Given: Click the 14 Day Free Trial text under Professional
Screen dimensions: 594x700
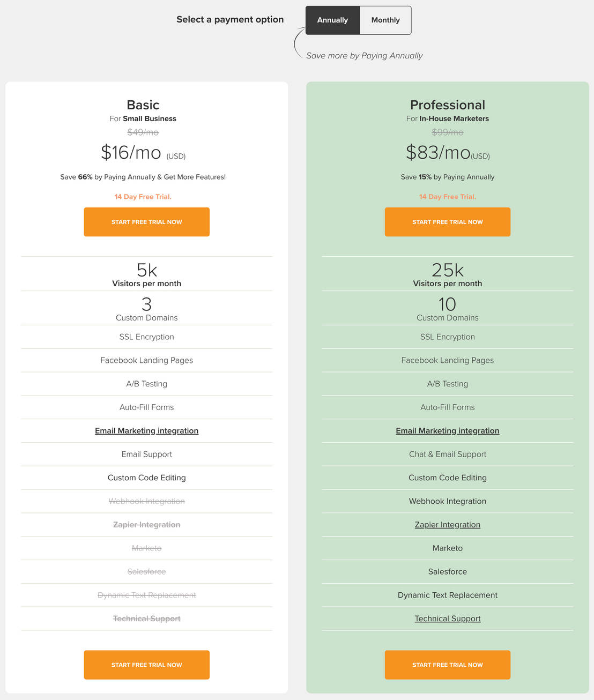Looking at the screenshot, I should pos(447,197).
